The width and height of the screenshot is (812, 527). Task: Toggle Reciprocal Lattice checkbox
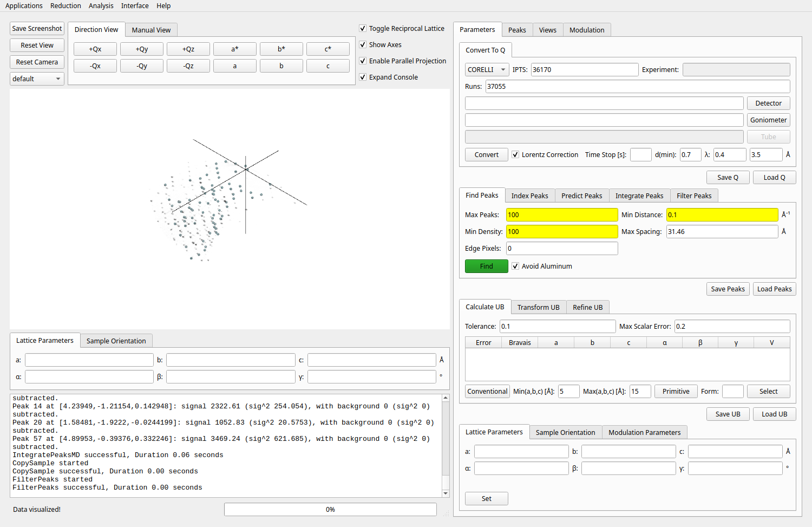[363, 28]
